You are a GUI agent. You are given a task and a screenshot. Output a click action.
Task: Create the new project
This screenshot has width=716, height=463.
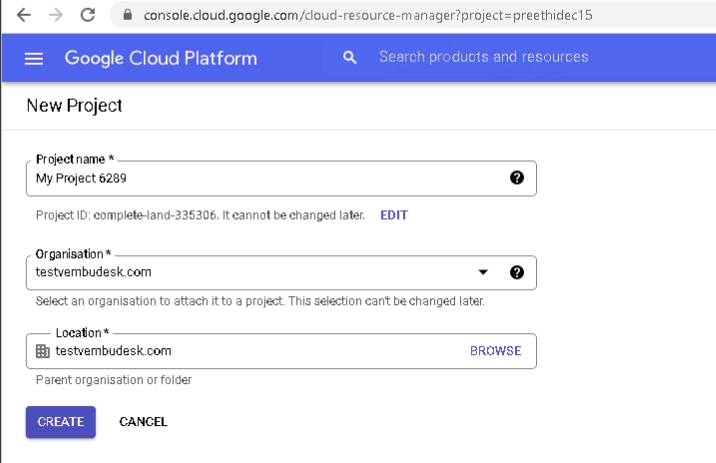coord(61,422)
